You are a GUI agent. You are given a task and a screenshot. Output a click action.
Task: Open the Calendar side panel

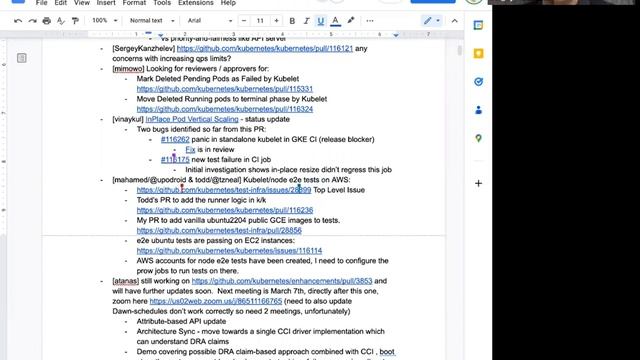point(478,25)
